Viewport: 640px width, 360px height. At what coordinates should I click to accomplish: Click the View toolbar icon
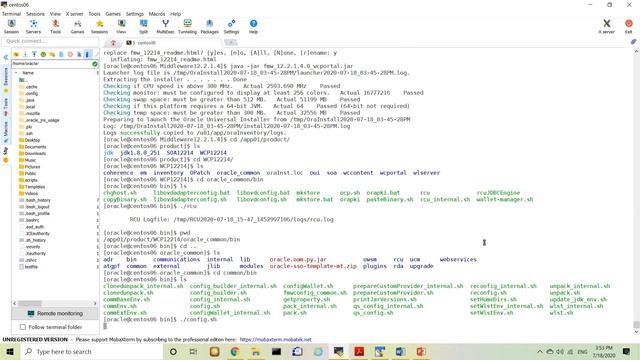click(x=122, y=27)
